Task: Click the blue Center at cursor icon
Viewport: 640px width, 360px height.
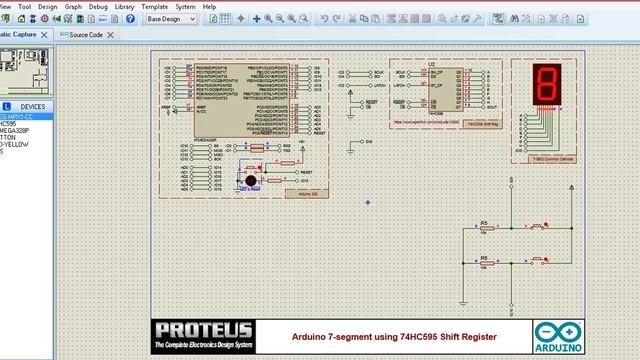Action: pos(256,19)
